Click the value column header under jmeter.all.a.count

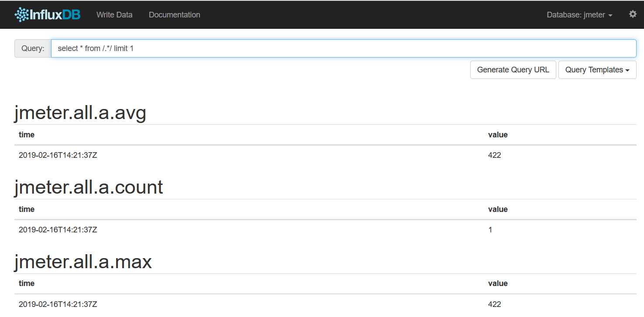[498, 209]
